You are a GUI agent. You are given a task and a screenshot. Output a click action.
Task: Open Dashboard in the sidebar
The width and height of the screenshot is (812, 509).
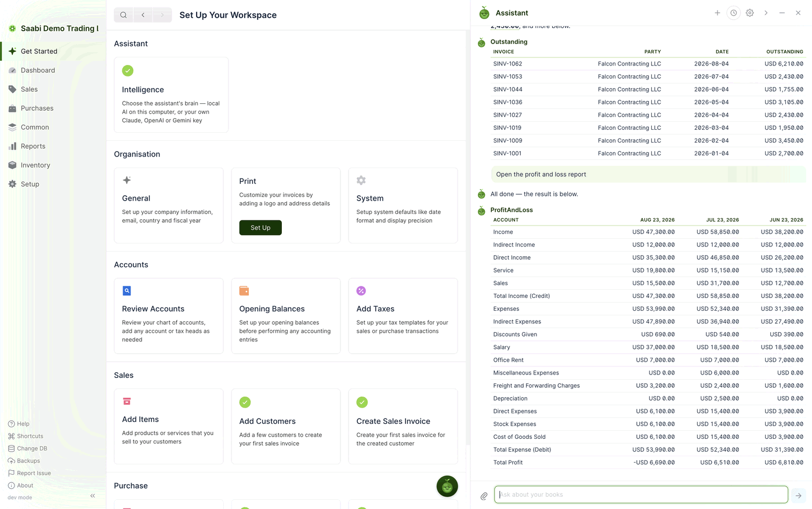coord(53,70)
